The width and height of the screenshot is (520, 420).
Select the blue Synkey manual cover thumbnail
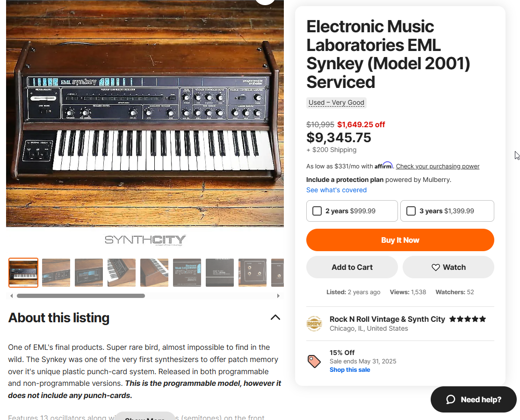187,272
